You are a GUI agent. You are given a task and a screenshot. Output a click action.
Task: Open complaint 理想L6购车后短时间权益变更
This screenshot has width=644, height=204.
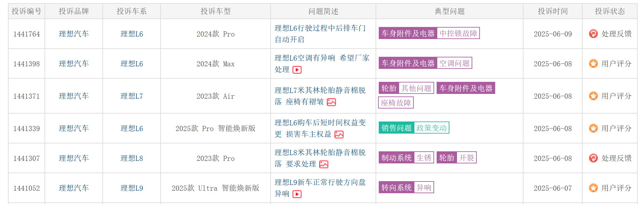(320, 128)
